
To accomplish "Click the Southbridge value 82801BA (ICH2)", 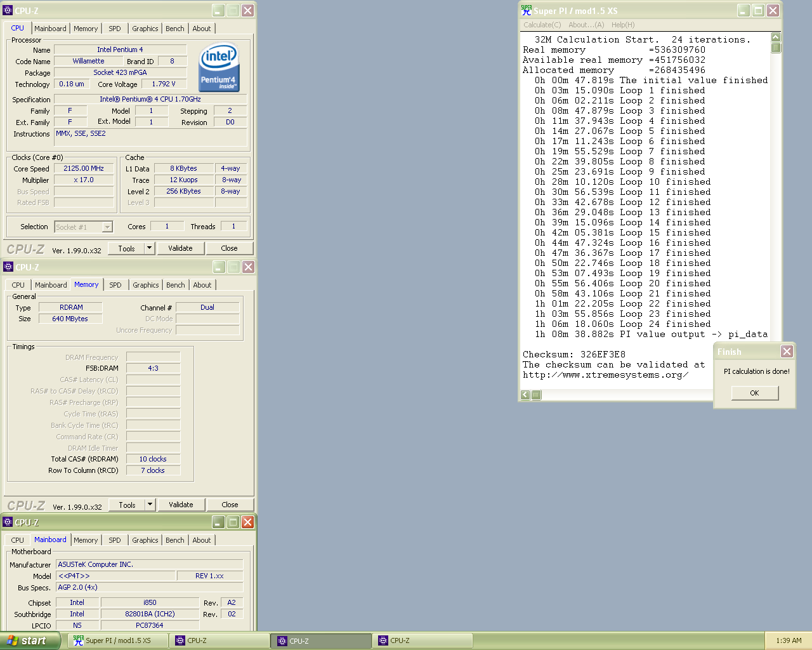I will pyautogui.click(x=150, y=614).
